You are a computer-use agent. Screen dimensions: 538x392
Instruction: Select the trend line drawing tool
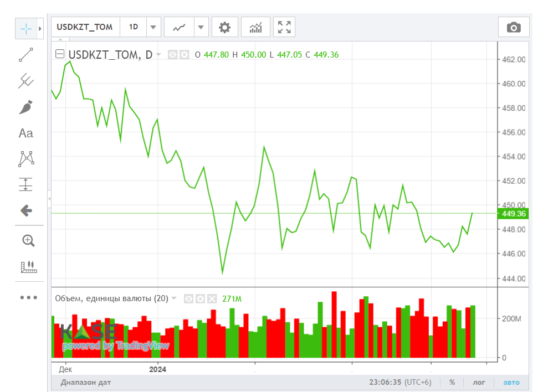26,55
